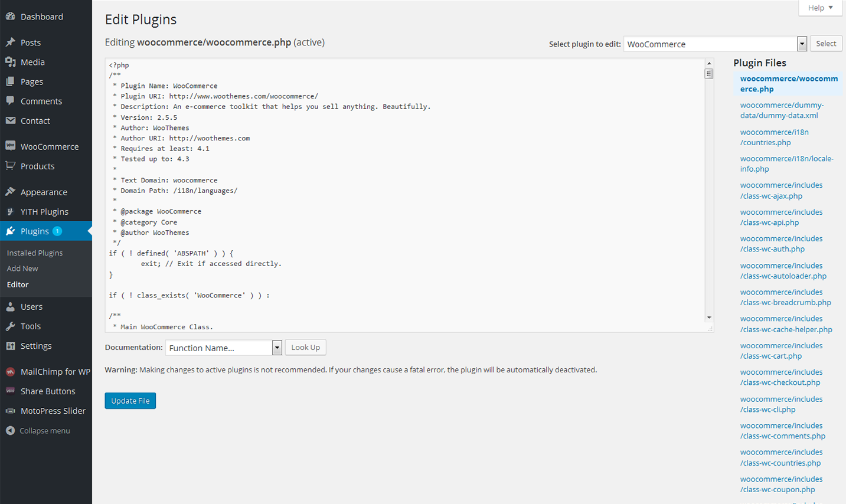Image resolution: width=846 pixels, height=504 pixels.
Task: Click the Settings sliders icon
Action: [10, 346]
